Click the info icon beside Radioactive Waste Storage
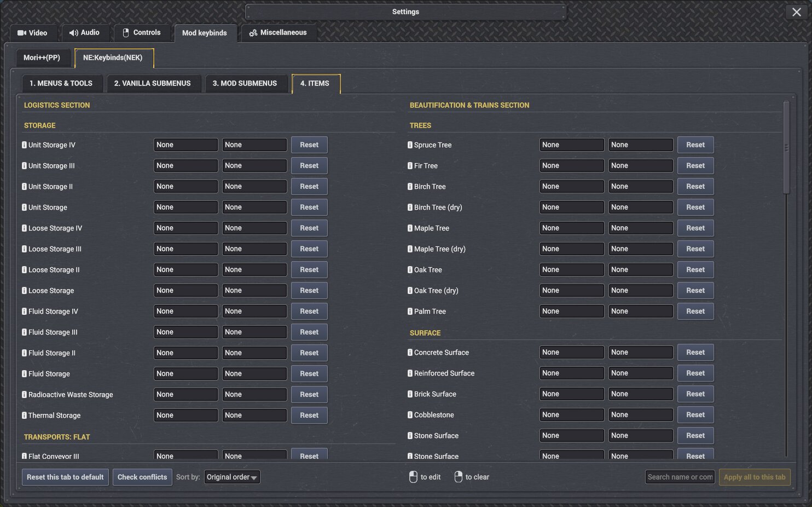The width and height of the screenshot is (812, 507). coord(24,395)
